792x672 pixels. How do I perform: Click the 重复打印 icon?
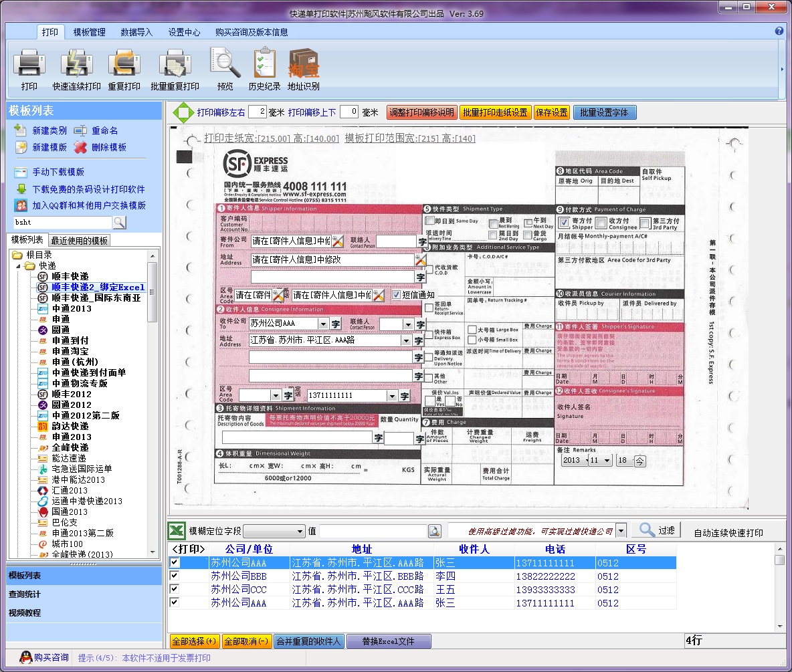[x=124, y=64]
